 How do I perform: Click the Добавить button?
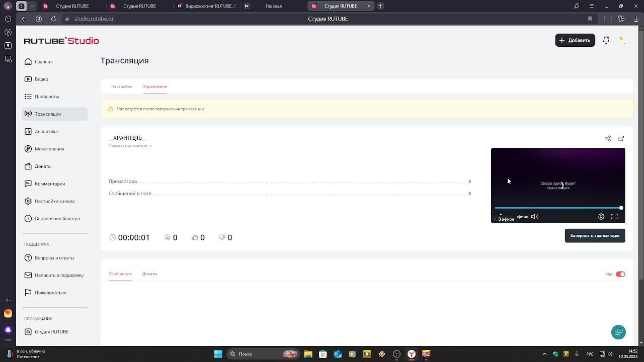coord(575,40)
